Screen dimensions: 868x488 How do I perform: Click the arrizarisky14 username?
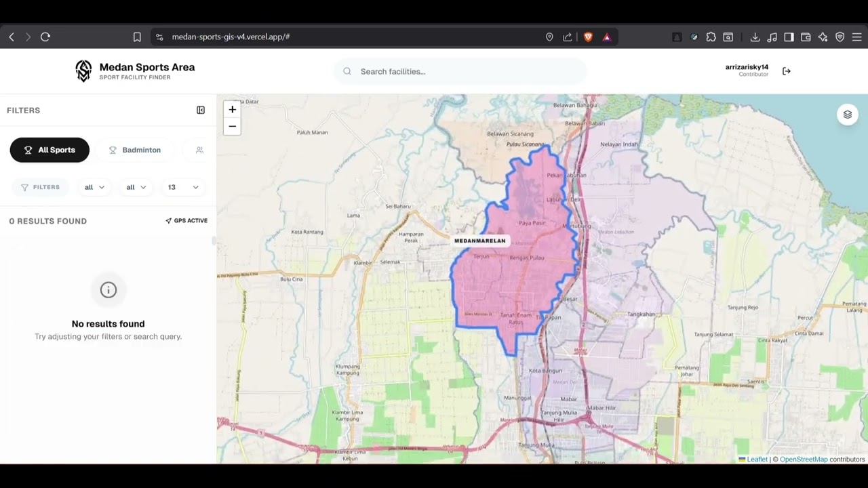747,67
